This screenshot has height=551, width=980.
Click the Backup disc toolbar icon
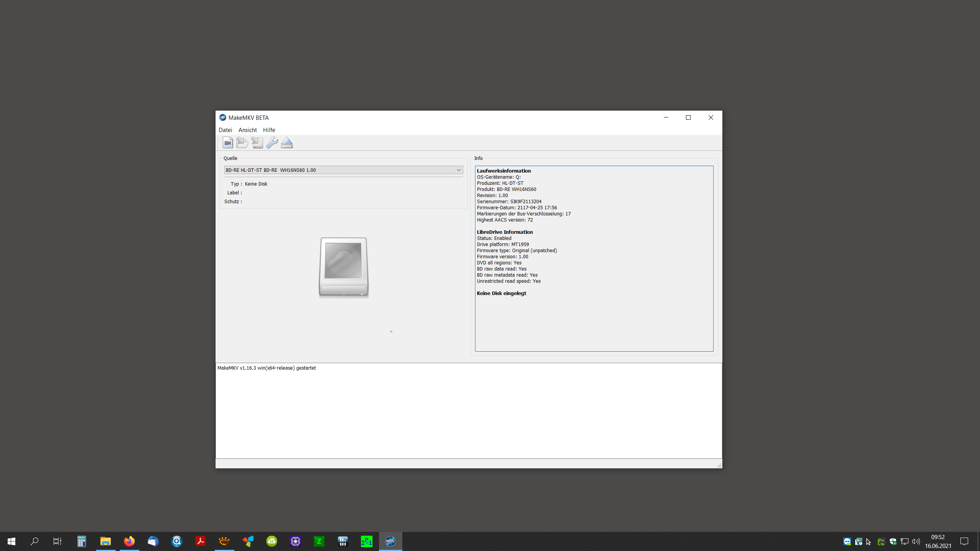(257, 143)
